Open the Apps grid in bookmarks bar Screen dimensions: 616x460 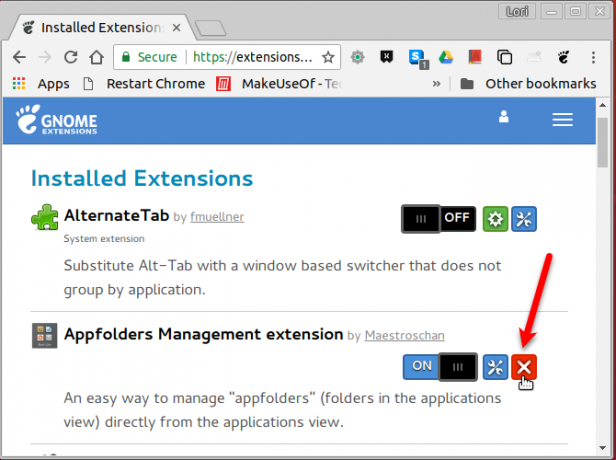point(41,84)
